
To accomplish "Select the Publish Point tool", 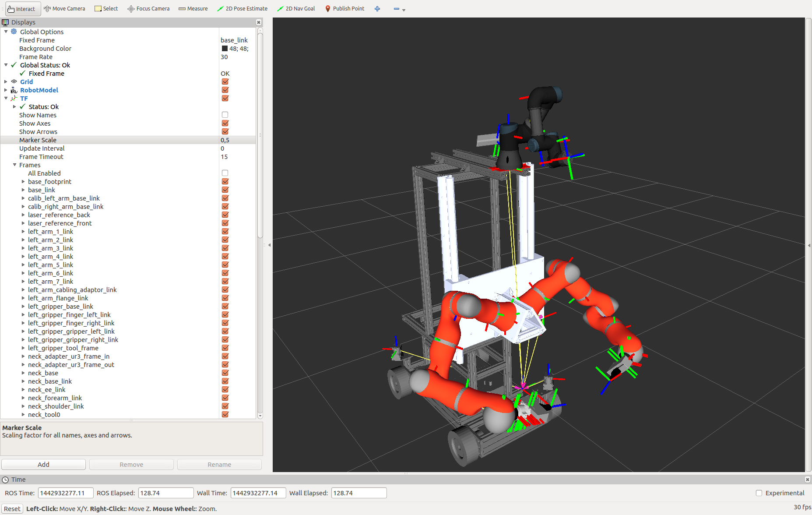I will point(344,9).
